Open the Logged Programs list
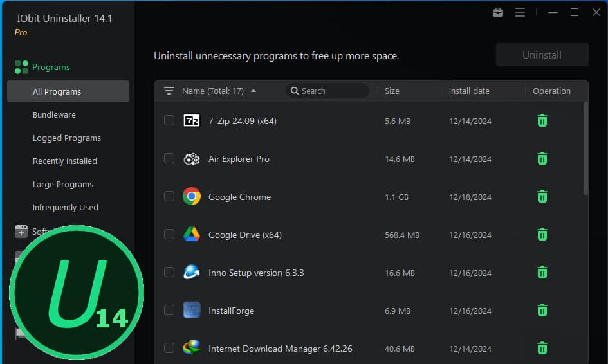This screenshot has height=364, width=608. [x=67, y=138]
